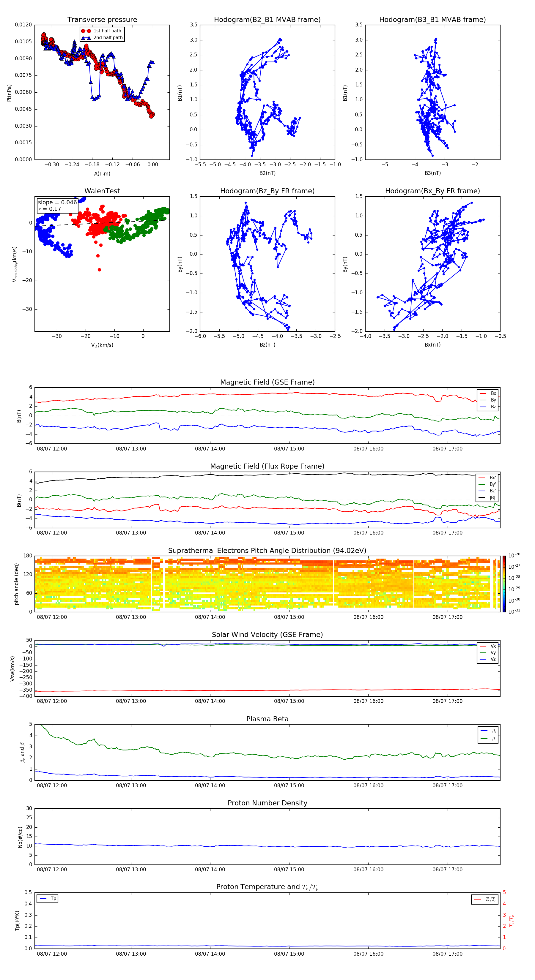Click '08/07 15:00' tick under Plasma Beta panel

[x=289, y=785]
